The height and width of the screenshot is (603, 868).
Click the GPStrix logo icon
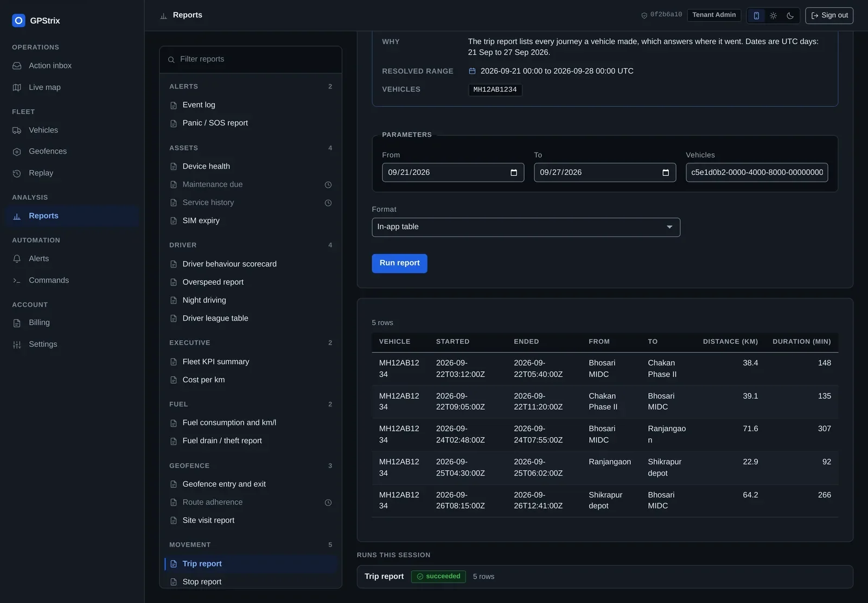pos(18,21)
